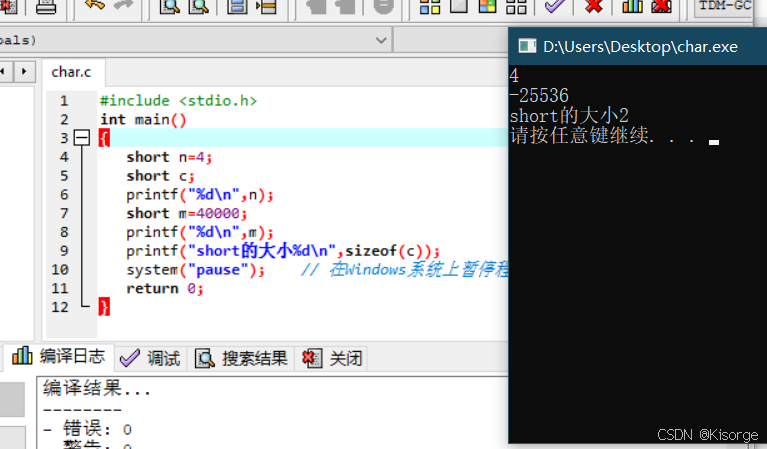The height and width of the screenshot is (449, 767).
Task: Run the program with the blank window icon
Action: pyautogui.click(x=459, y=6)
